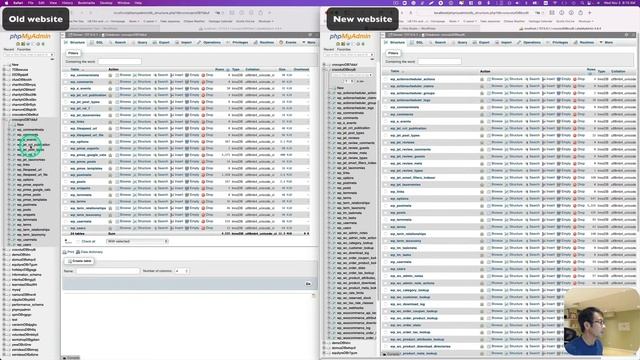Open Develop menu in macOS menu bar

click(106, 2)
